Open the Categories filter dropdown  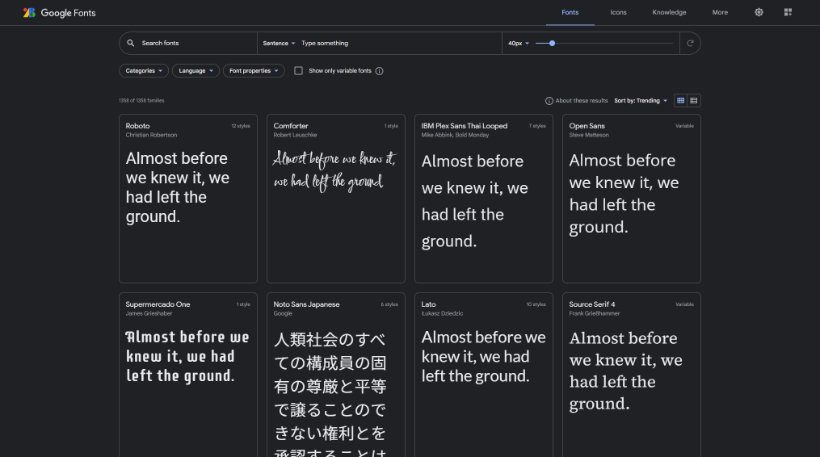tap(144, 71)
